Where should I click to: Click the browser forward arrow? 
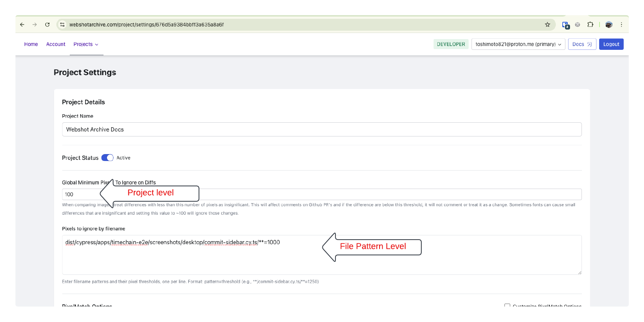[35, 25]
